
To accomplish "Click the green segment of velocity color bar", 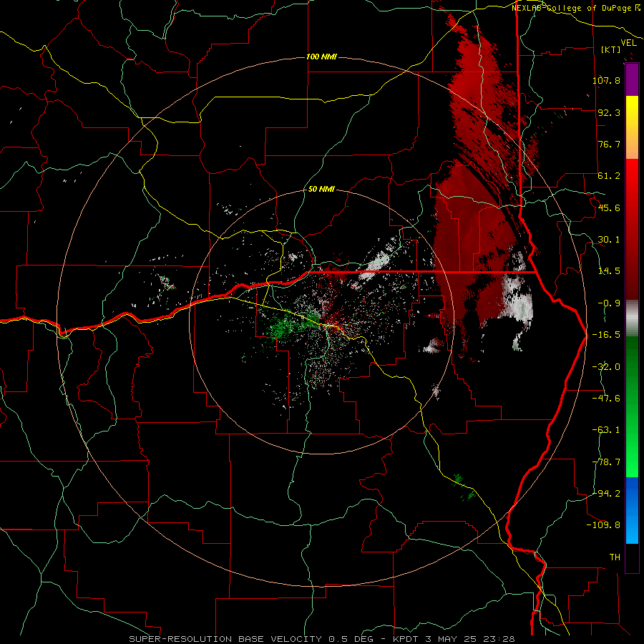I will (632, 406).
